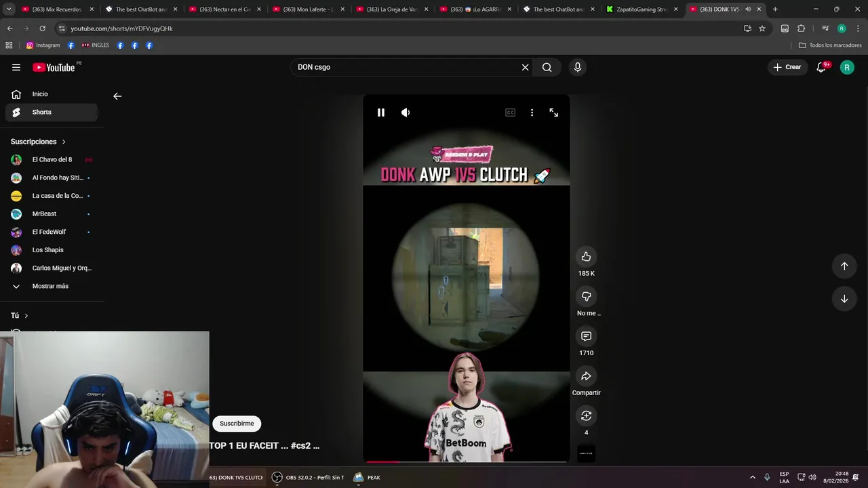Open the INGLES bookmark
The width and height of the screenshot is (868, 488).
coord(96,45)
